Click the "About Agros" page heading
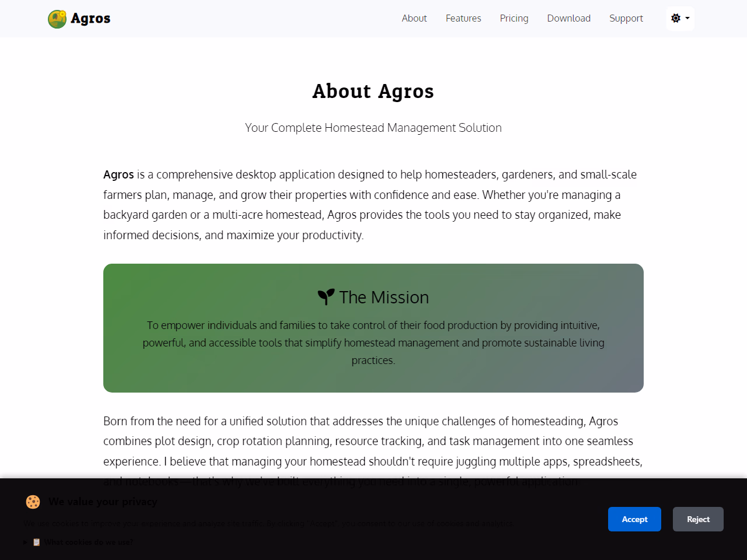Screen dimensions: 747x560 (x=373, y=92)
